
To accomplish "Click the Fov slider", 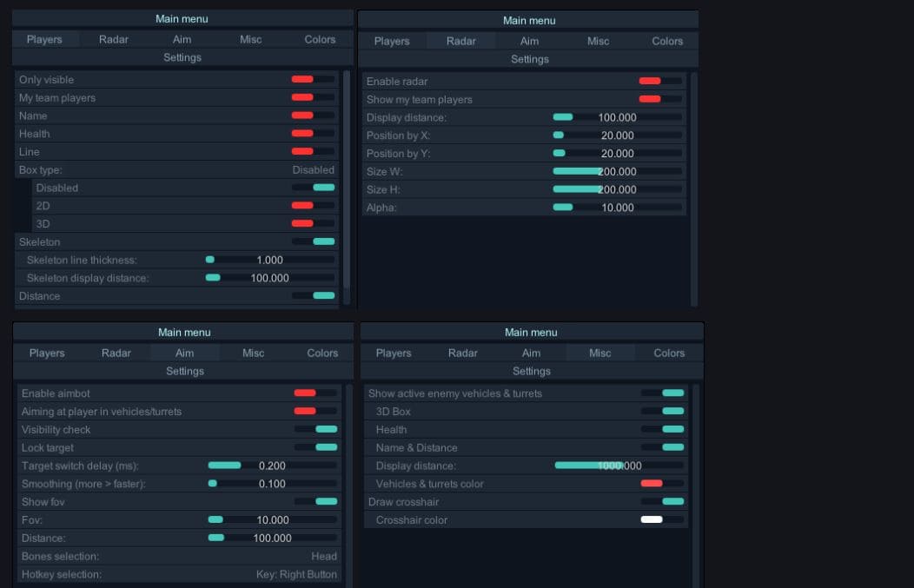I will (272, 520).
